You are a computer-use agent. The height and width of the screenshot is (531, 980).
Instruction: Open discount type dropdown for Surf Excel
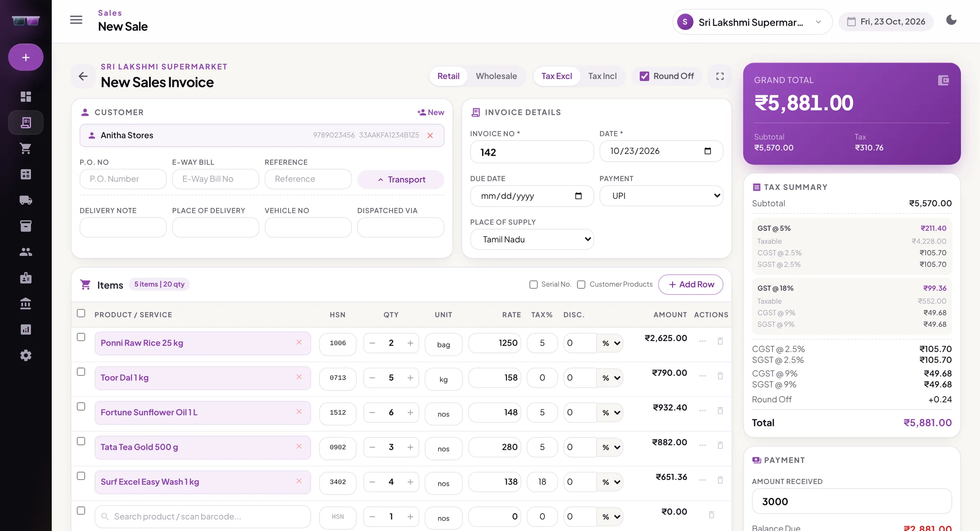pos(610,482)
